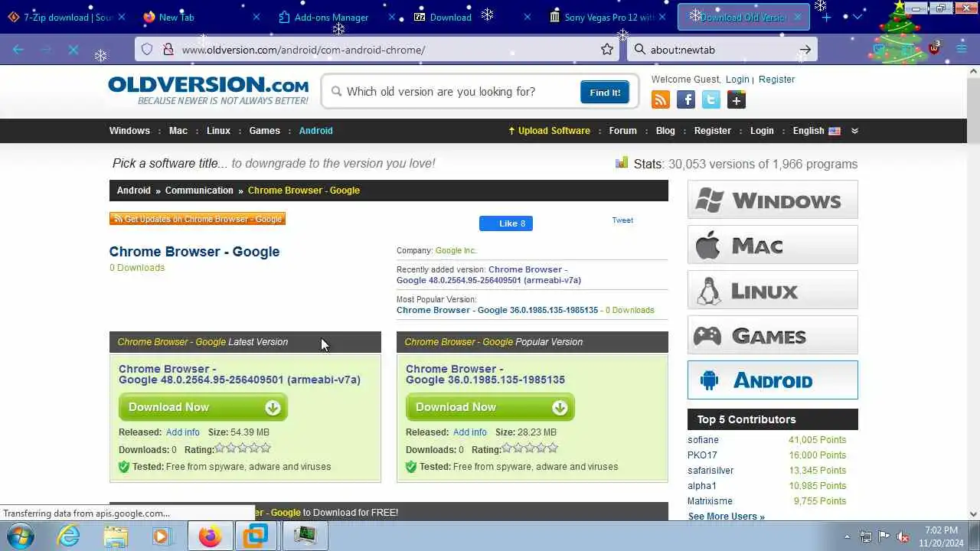
Task: Open the Mac menu item
Action: click(178, 131)
